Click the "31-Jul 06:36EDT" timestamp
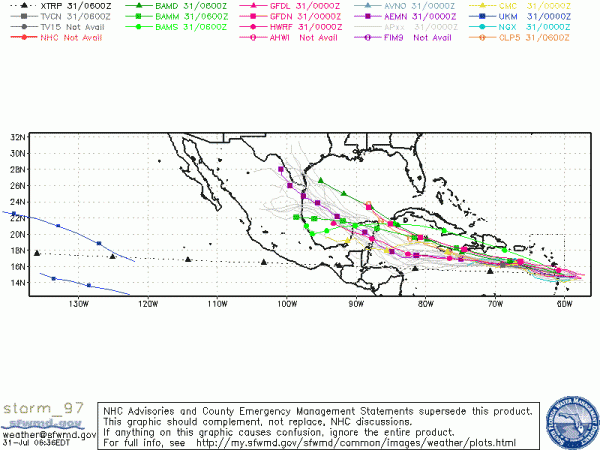Viewport: 600px width, 450px height. (36, 443)
